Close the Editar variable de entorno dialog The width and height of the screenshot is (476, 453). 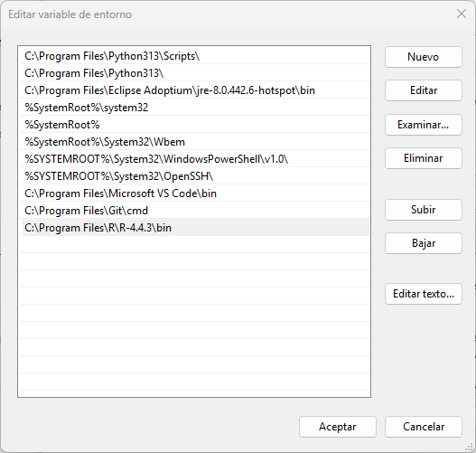(x=462, y=14)
